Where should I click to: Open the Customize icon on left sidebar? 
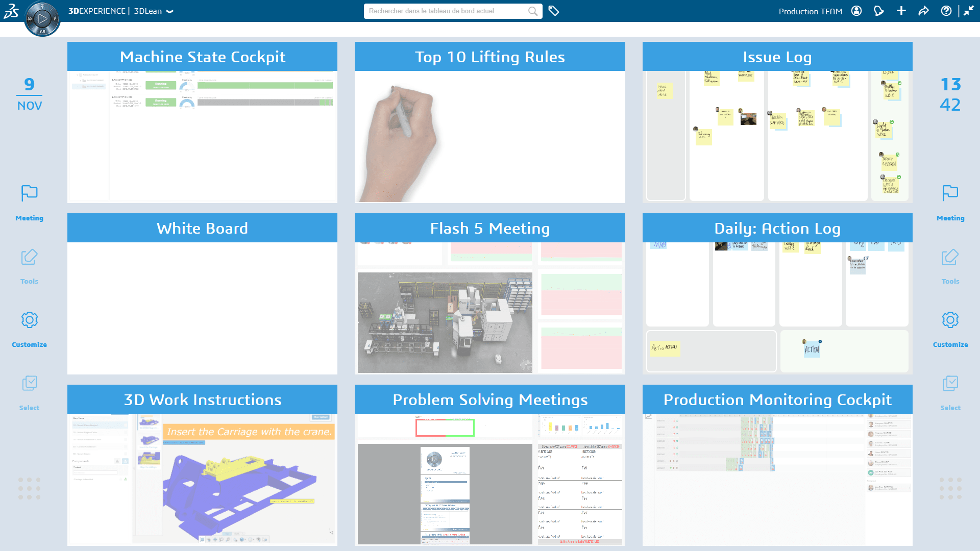(x=29, y=320)
